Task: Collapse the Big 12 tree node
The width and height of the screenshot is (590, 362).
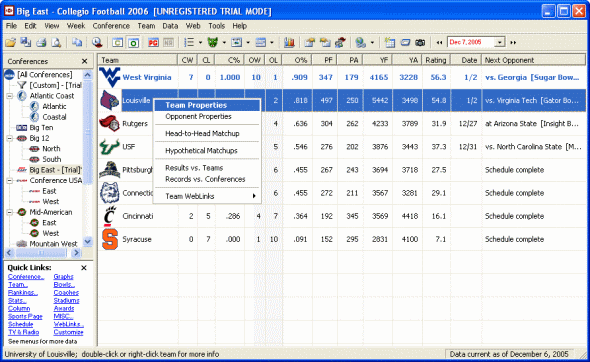Action: 10,138
